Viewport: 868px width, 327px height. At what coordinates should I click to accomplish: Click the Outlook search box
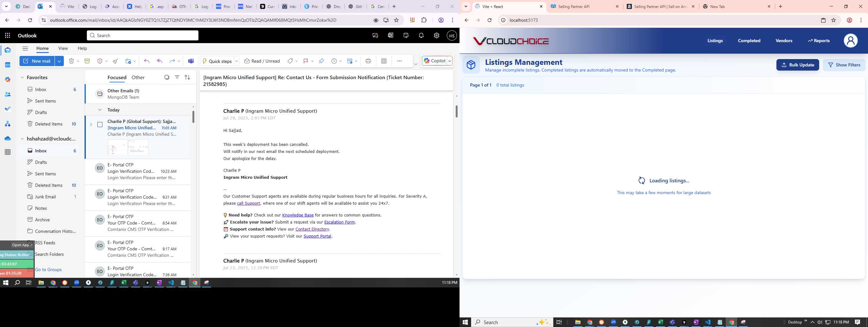pos(143,35)
